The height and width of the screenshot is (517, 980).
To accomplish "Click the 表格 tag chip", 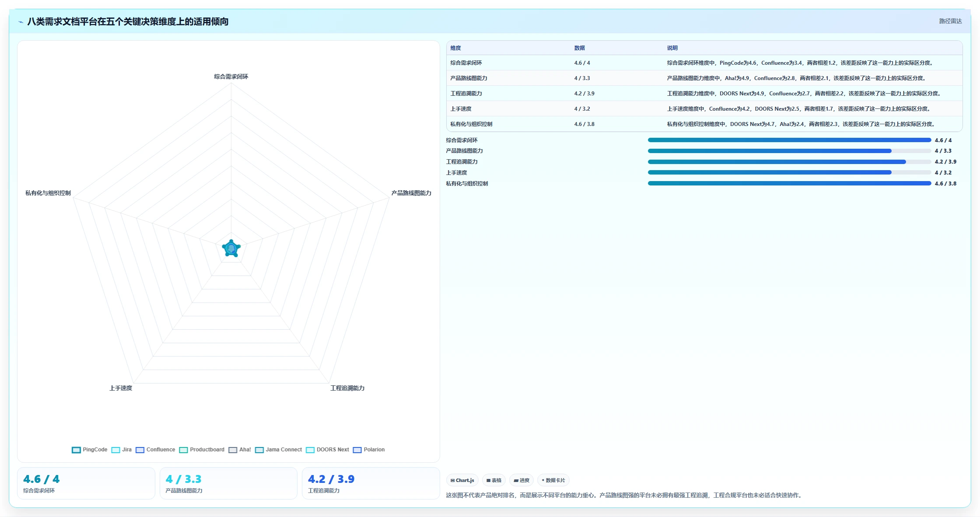I will 494,480.
